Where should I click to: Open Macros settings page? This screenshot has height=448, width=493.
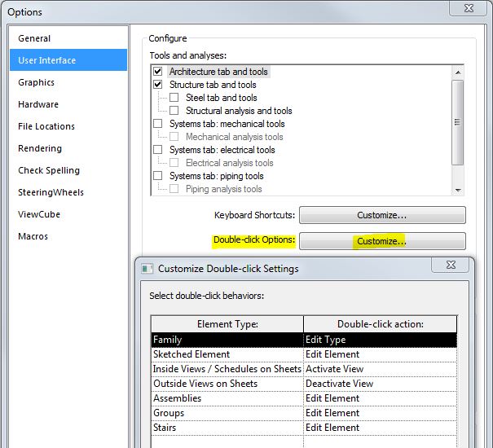tap(68, 236)
